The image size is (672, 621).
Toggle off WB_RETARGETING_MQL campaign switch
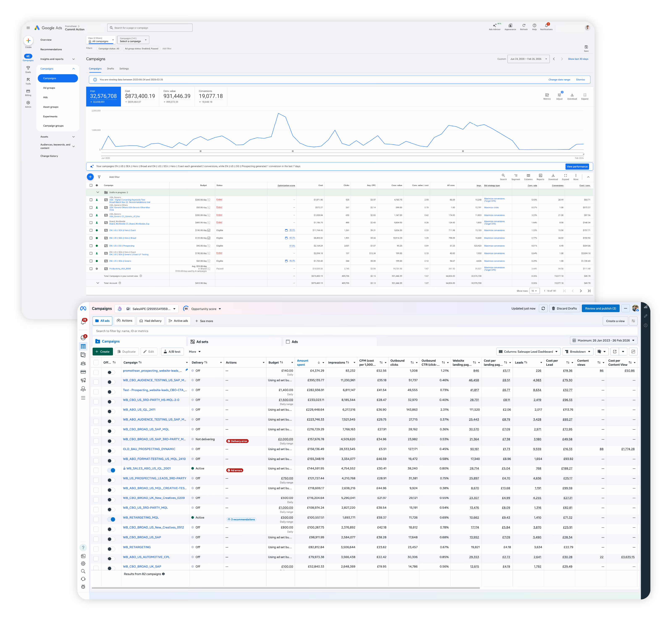coord(111,519)
